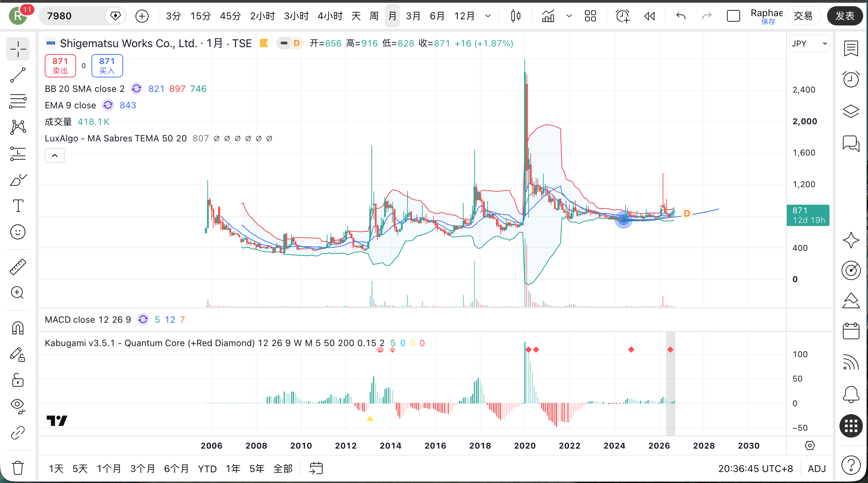Open the emoji and icons tool
The height and width of the screenshot is (483, 868).
[x=18, y=232]
